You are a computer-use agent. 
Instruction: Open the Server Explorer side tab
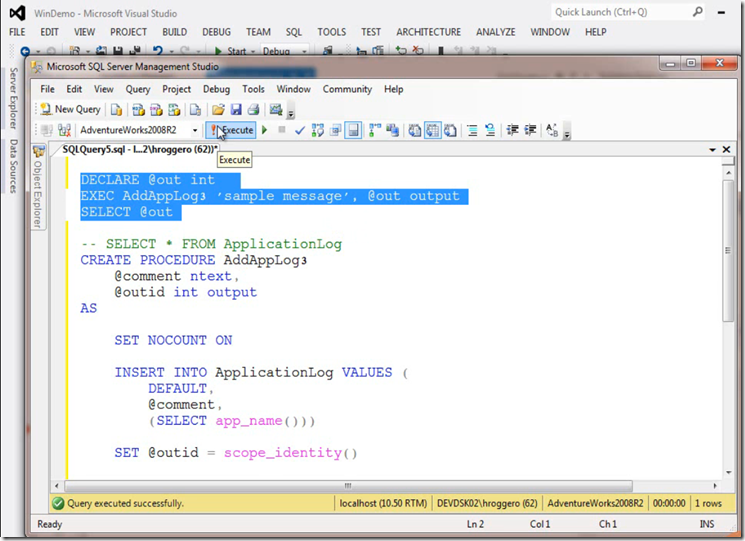click(x=14, y=98)
